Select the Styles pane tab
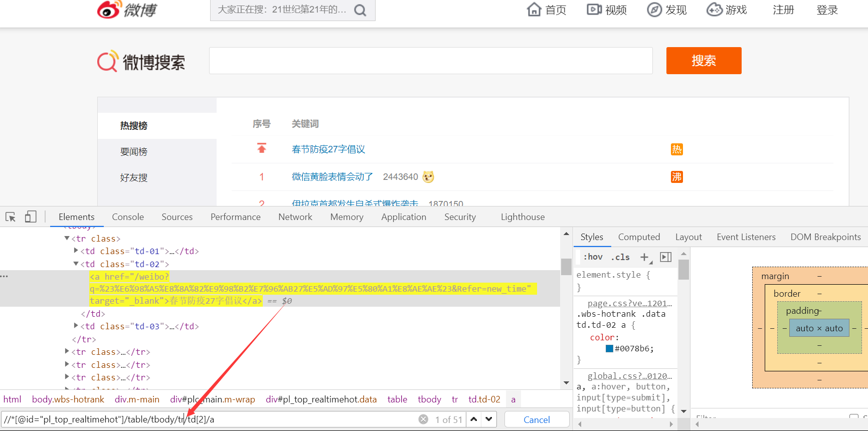 (x=592, y=237)
